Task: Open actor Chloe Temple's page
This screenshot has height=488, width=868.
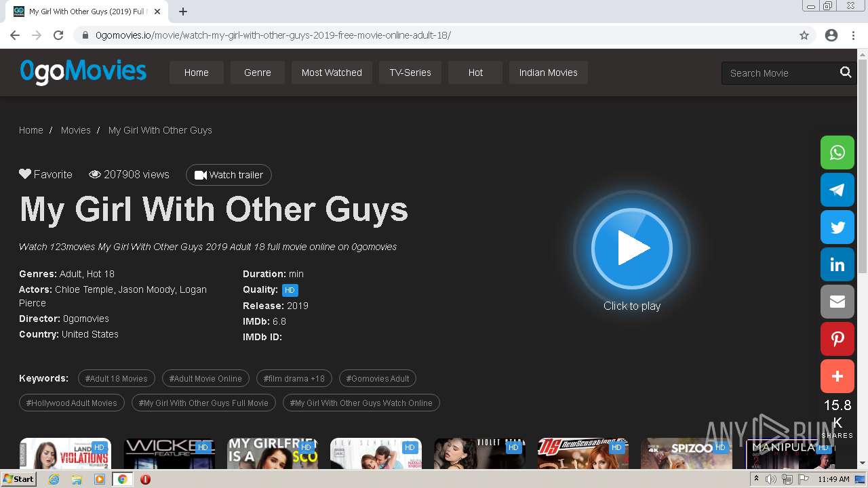Action: click(x=83, y=289)
